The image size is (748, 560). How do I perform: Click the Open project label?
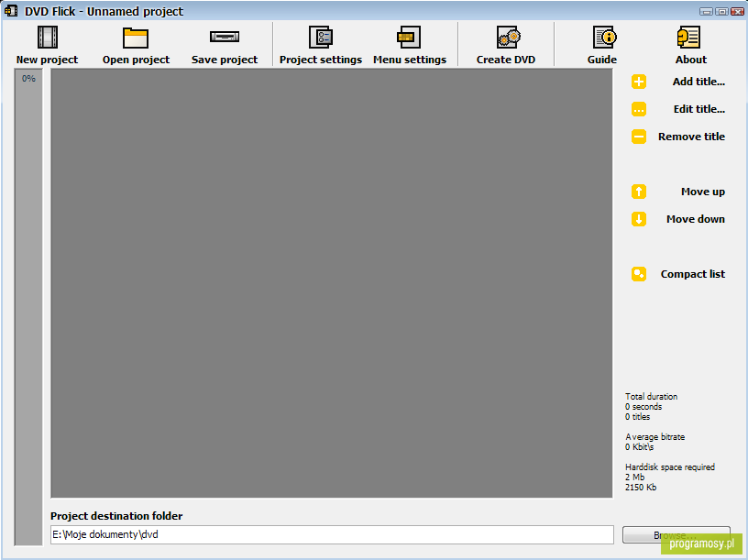136,60
